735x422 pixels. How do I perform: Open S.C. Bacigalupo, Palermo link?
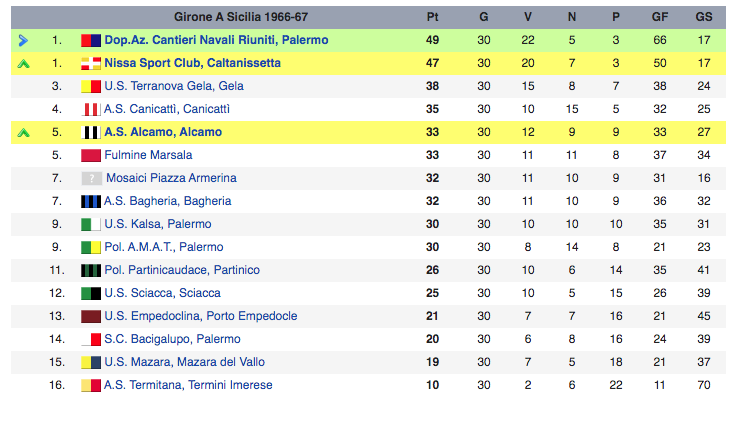(x=172, y=339)
